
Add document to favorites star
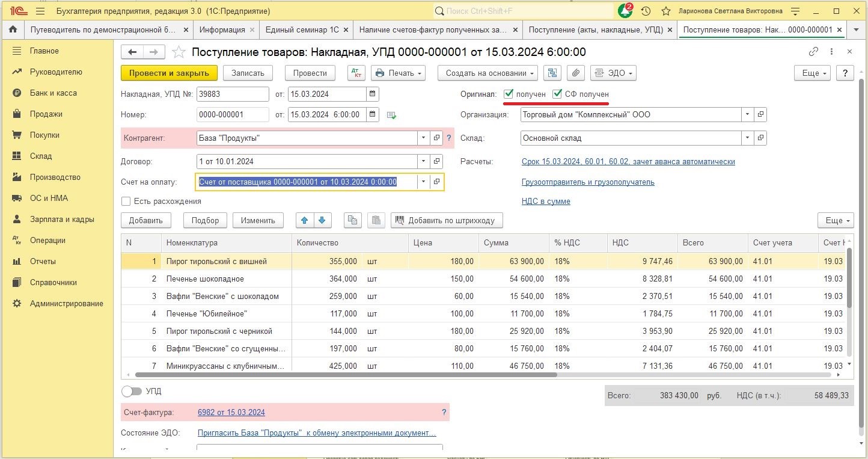pyautogui.click(x=178, y=52)
